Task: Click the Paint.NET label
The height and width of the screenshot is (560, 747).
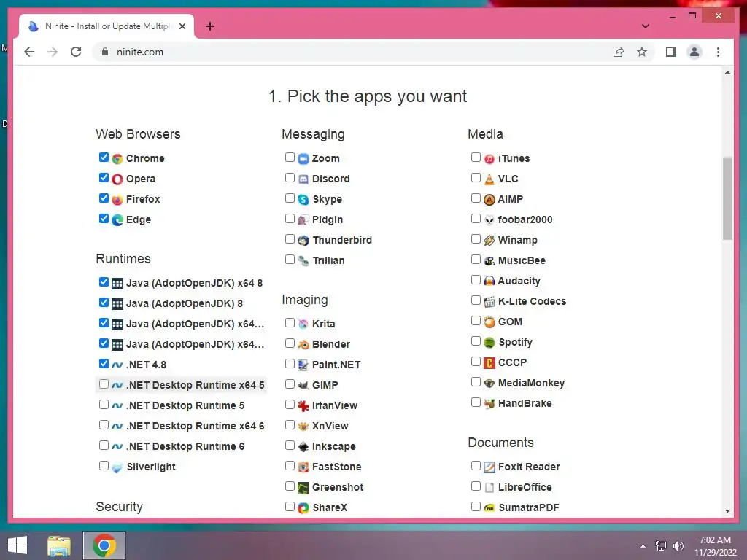Action: point(336,365)
